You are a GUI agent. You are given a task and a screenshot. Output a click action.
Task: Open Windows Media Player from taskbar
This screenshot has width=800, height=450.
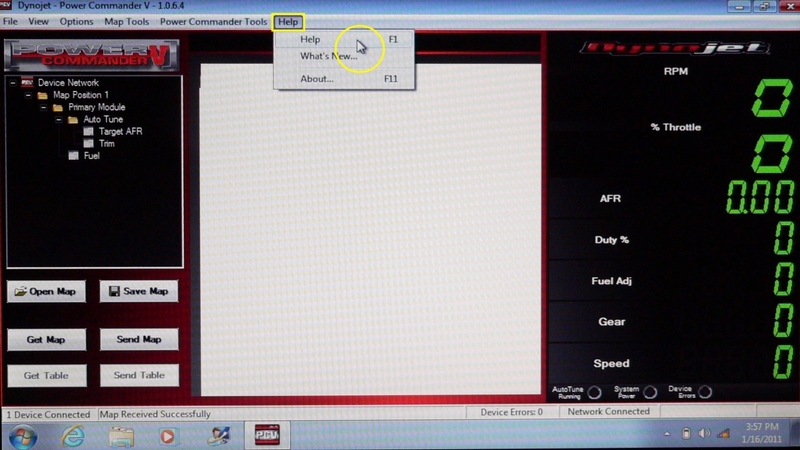click(x=168, y=435)
